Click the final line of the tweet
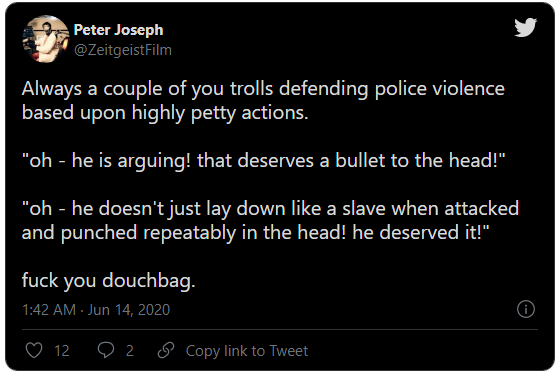Viewport: 559px width, 376px height. click(x=109, y=280)
